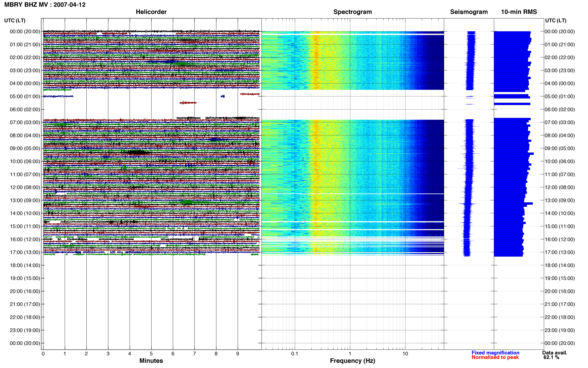Click the title 'MBRY BHZ MV : 2007-04-12'
Viewport: 588px width, 368px height.
tap(45, 5)
